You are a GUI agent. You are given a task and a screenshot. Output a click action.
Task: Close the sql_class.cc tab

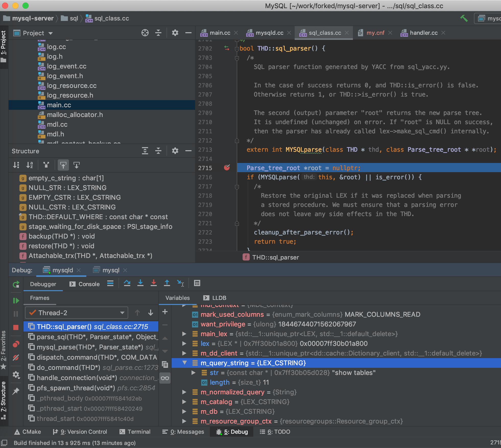pyautogui.click(x=347, y=33)
